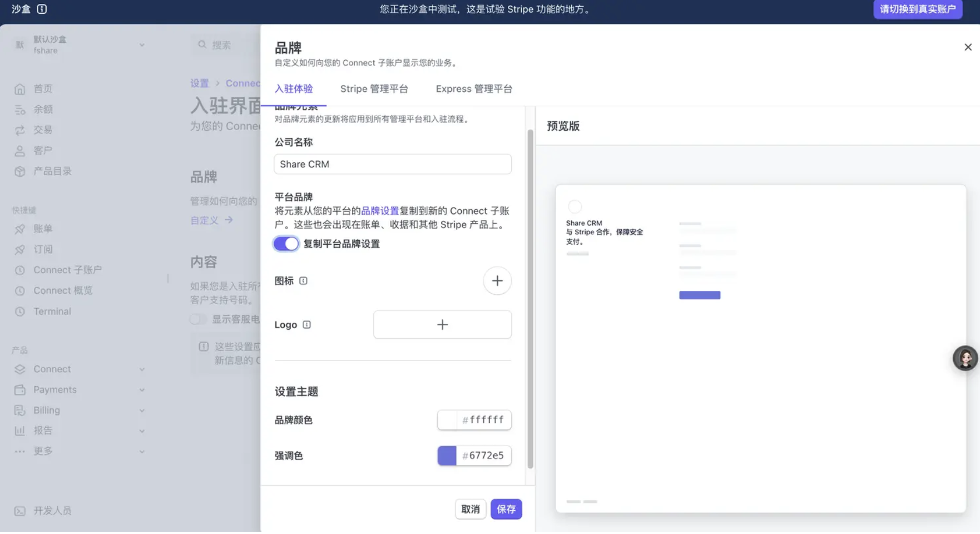Open 开发人员 in the sidebar
This screenshot has width=980, height=534.
point(52,511)
